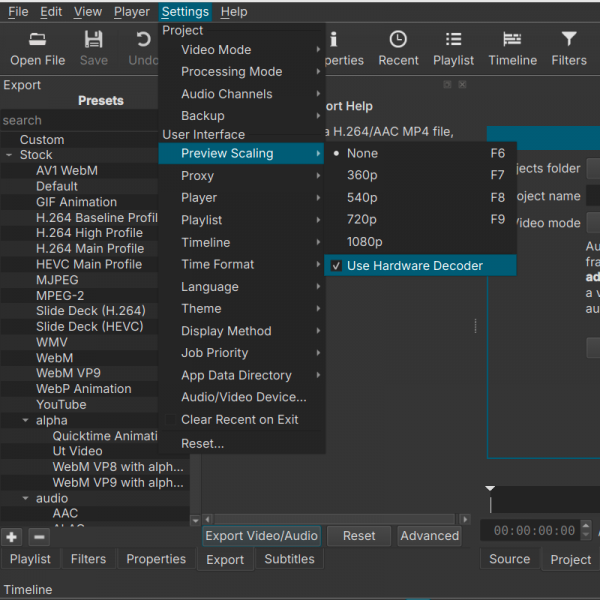Add a new preset with plus button
This screenshot has width=600, height=600.
coord(12,537)
